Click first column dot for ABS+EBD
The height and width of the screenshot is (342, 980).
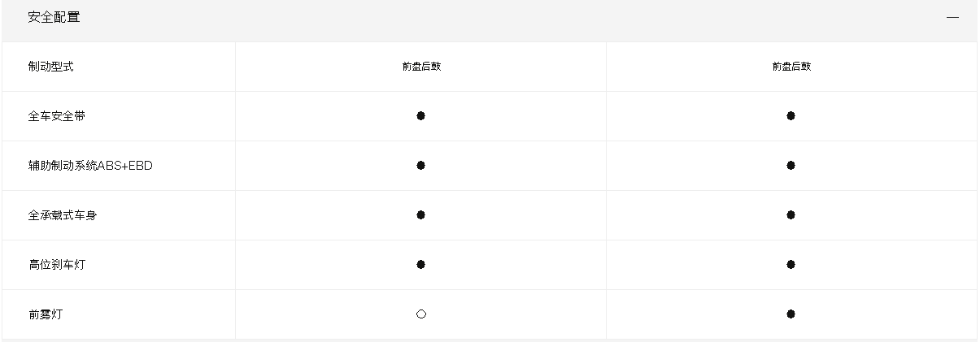point(420,166)
